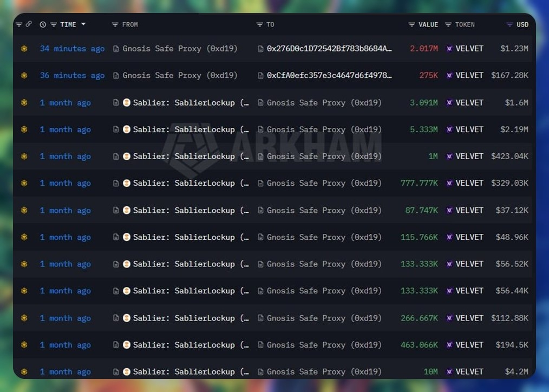Open Gnosis Safe Proxy recipient in $56.44K row

324,291
